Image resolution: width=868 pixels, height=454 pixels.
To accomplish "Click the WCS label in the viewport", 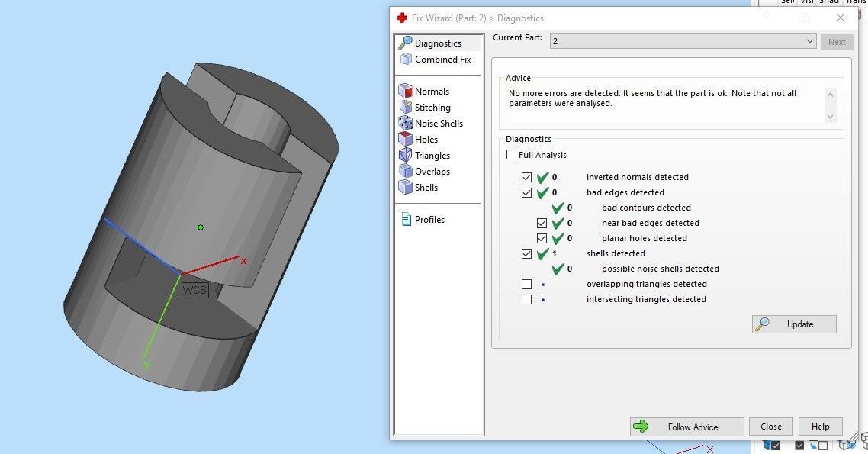I will click(194, 290).
